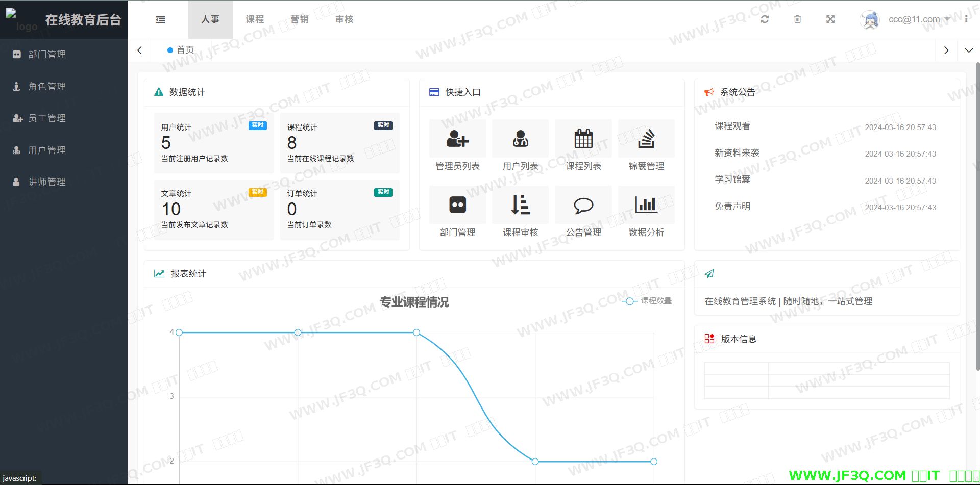Click the 课程审核 sort icon

520,205
